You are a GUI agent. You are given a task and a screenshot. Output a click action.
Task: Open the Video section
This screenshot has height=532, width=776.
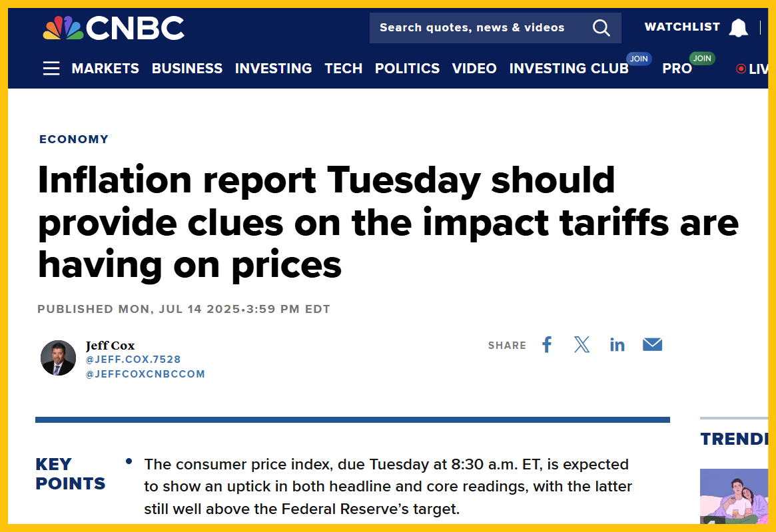click(x=474, y=69)
